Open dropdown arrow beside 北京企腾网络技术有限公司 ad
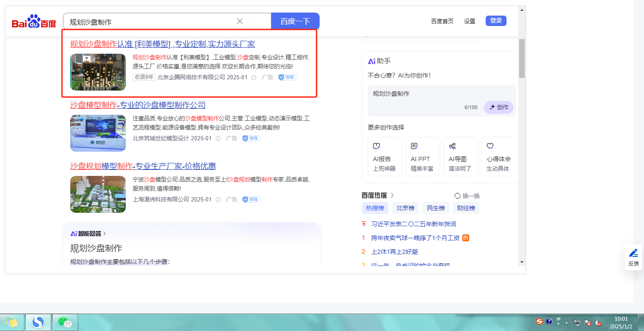Image resolution: width=644 pixels, height=331 pixels. (x=254, y=78)
